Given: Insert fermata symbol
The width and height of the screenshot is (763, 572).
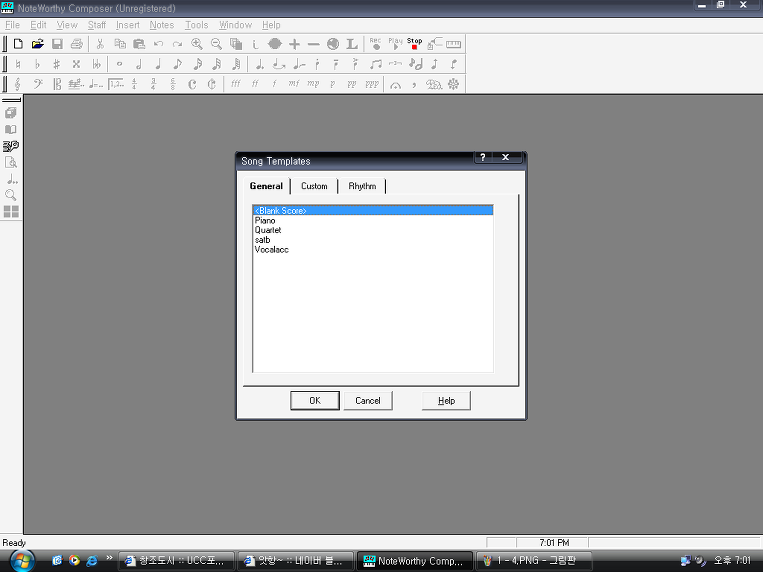Looking at the screenshot, I should click(395, 85).
